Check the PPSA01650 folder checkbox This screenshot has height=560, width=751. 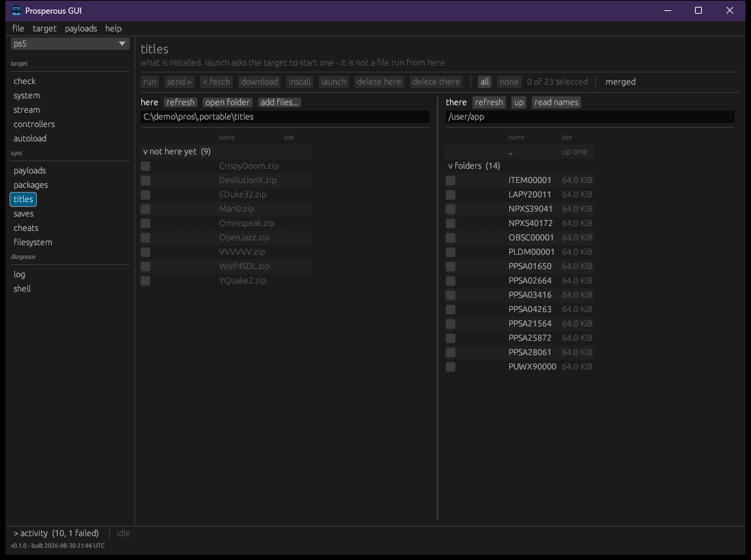point(451,267)
